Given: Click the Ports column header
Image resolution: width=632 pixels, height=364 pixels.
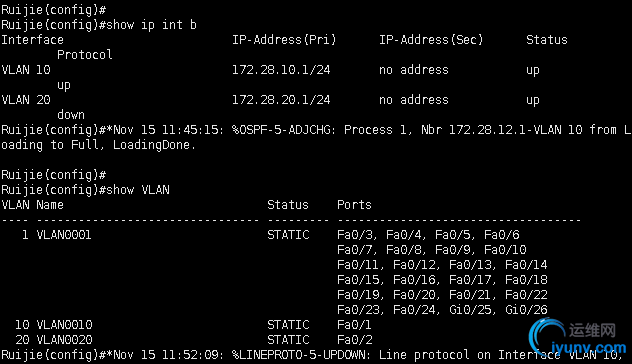Looking at the screenshot, I should click(x=354, y=205).
